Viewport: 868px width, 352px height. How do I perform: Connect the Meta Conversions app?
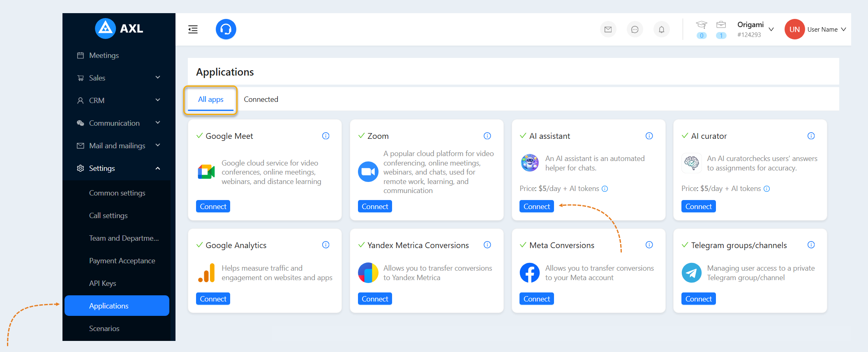pyautogui.click(x=537, y=299)
